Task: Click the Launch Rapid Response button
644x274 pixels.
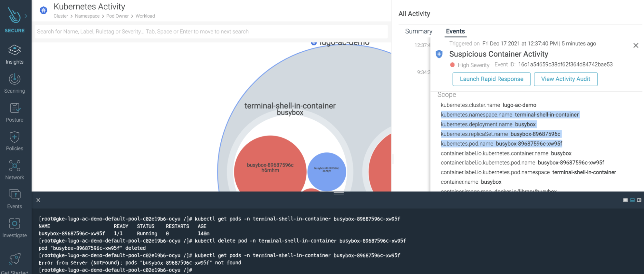Action: (x=491, y=79)
